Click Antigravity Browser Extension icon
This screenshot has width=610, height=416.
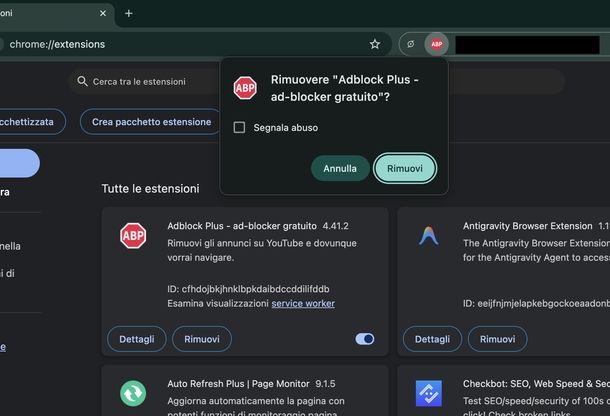click(x=429, y=236)
